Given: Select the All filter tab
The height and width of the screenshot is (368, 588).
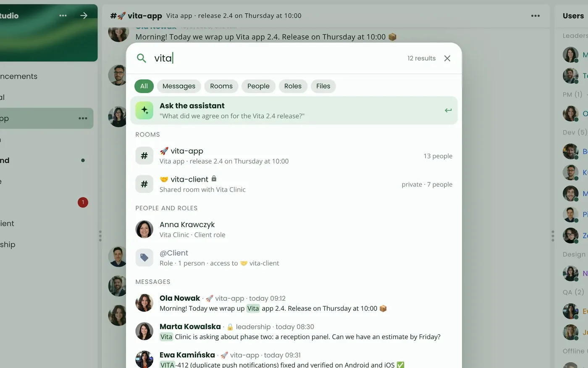Looking at the screenshot, I should 144,86.
